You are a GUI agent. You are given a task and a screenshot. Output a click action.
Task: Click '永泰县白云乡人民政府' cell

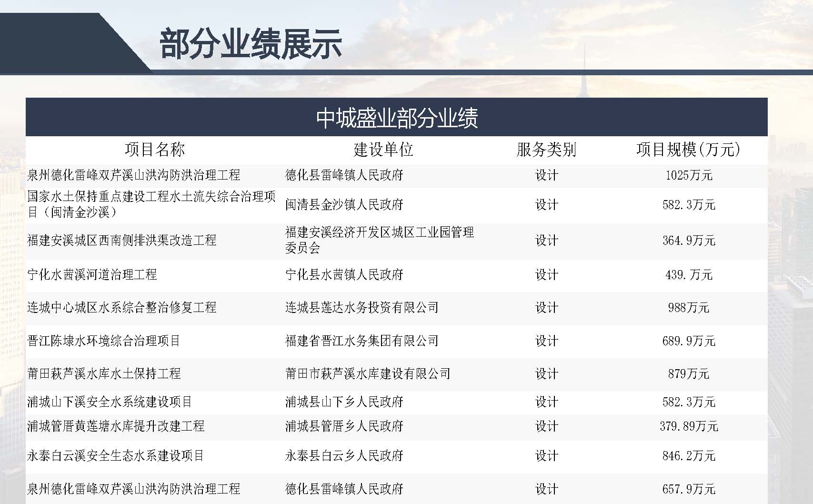click(x=344, y=456)
